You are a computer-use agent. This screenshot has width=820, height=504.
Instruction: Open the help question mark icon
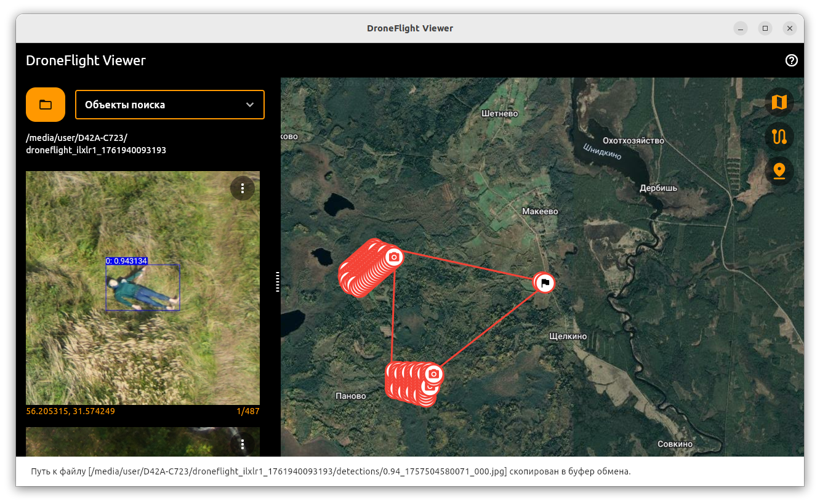click(x=792, y=60)
